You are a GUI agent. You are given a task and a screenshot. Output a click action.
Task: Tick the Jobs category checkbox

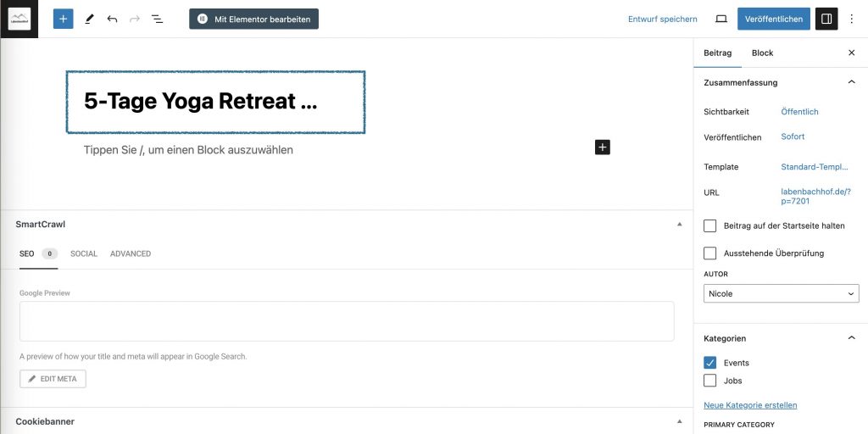click(710, 381)
